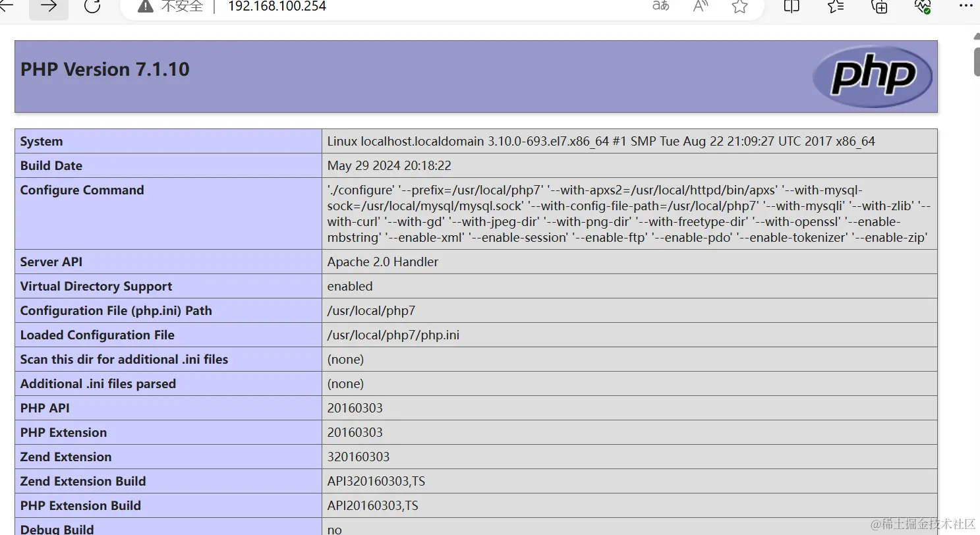The height and width of the screenshot is (535, 980).
Task: Click the browser forward arrow button
Action: [x=49, y=7]
